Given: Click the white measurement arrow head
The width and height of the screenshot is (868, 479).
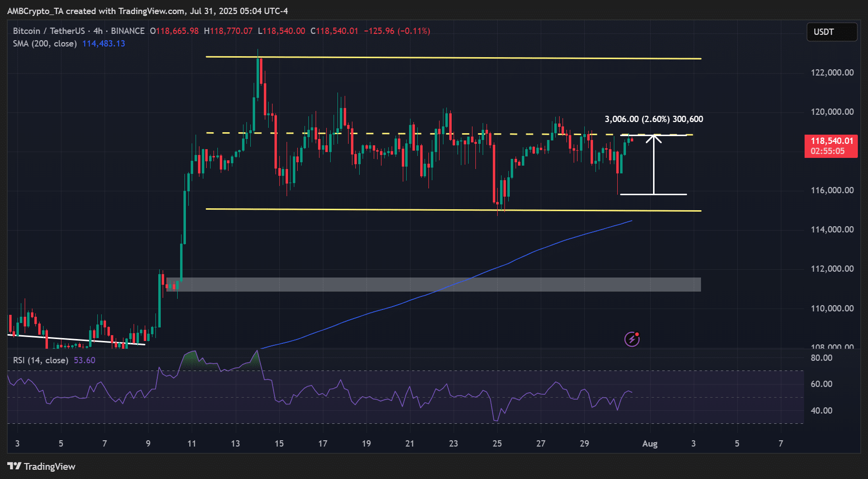Looking at the screenshot, I should (654, 139).
